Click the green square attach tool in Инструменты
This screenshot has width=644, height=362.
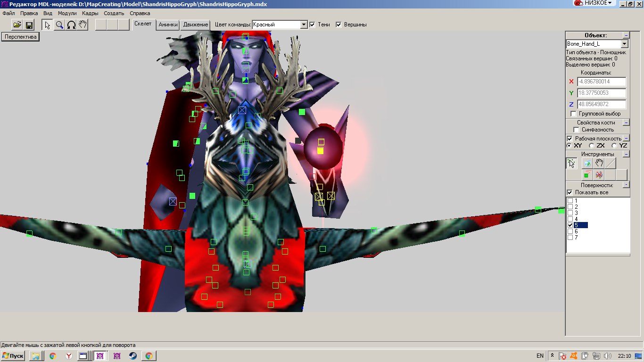click(x=587, y=175)
